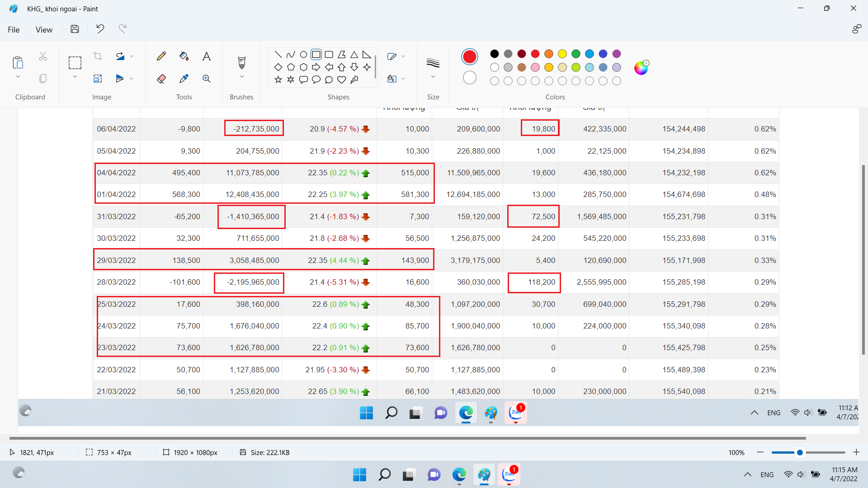Click the Brushes tool button

tap(242, 62)
